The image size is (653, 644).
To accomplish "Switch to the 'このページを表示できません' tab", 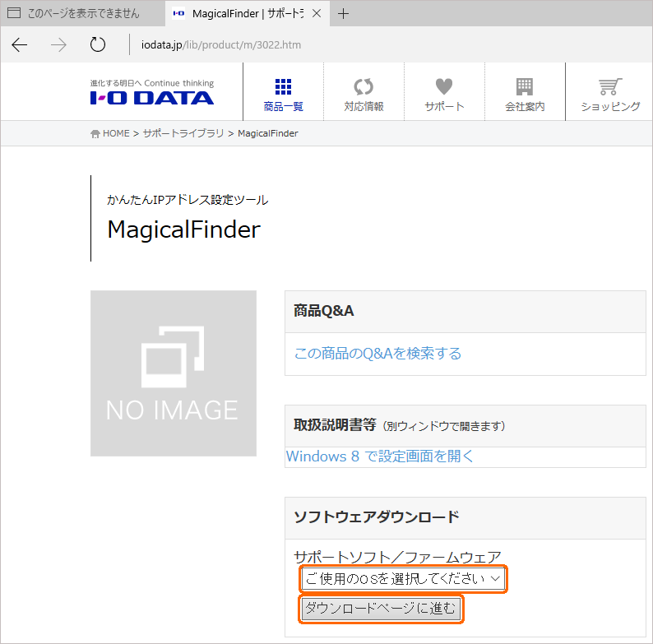I will tap(82, 14).
